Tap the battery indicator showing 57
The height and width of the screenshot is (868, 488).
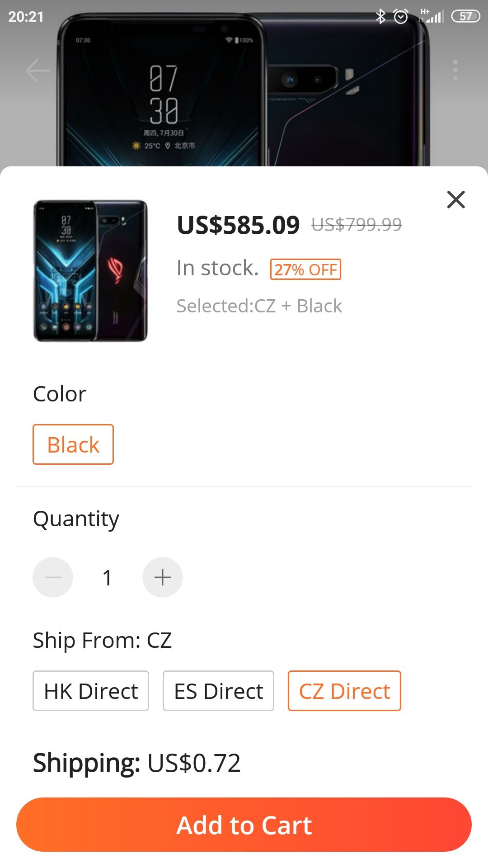click(x=465, y=17)
